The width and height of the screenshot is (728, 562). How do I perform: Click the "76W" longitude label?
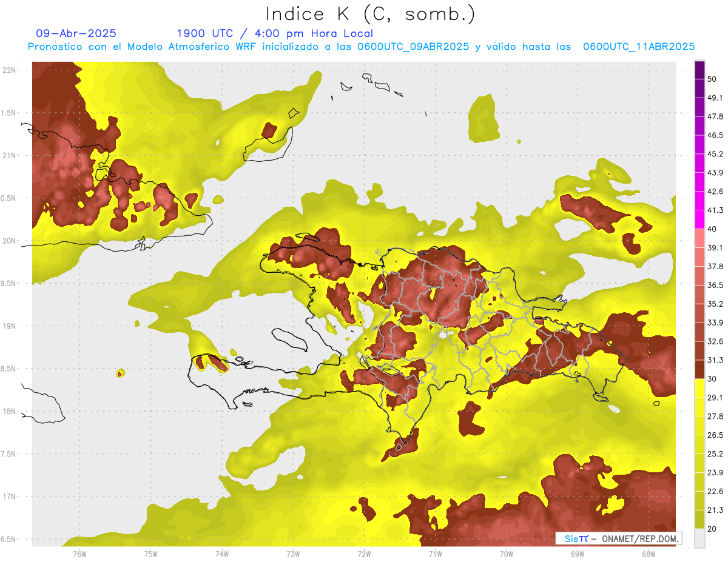point(79,554)
